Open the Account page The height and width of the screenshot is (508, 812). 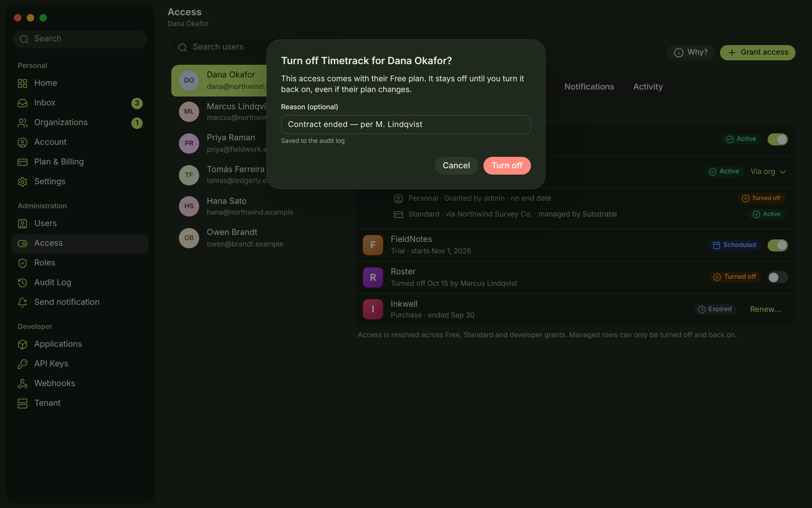pos(80,142)
